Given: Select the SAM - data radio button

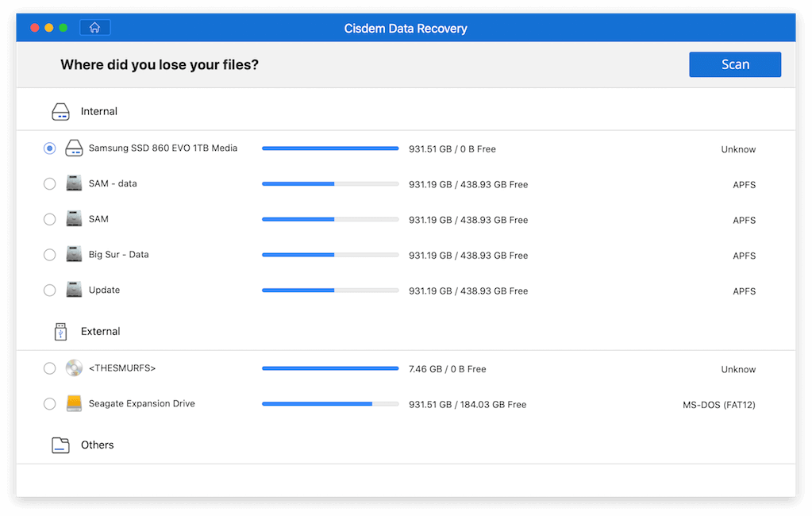Looking at the screenshot, I should click(49, 183).
